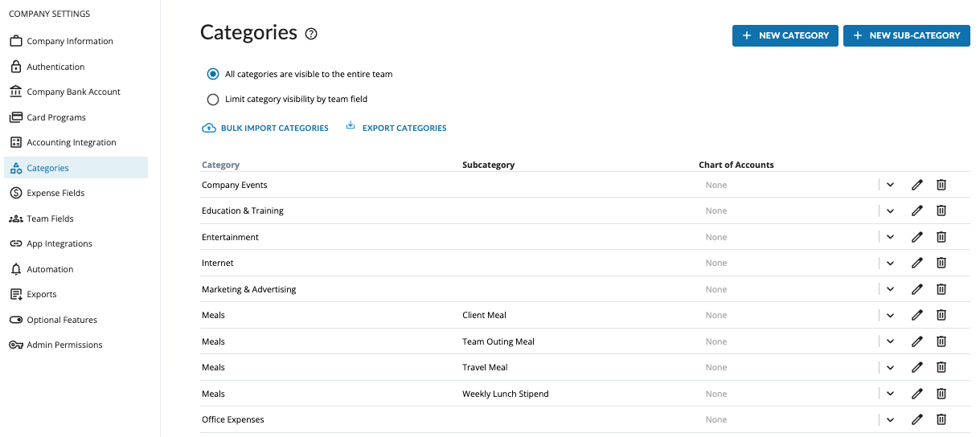The image size is (980, 437).
Task: Click the help icon next to Categories heading
Action: tap(311, 34)
